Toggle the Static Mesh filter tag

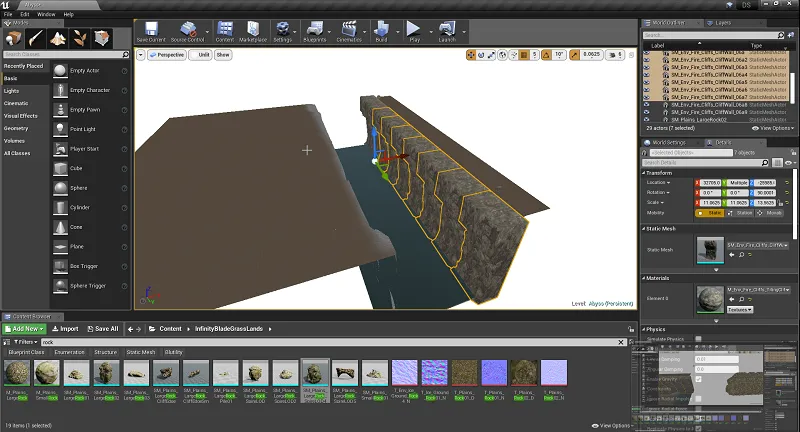coord(141,352)
